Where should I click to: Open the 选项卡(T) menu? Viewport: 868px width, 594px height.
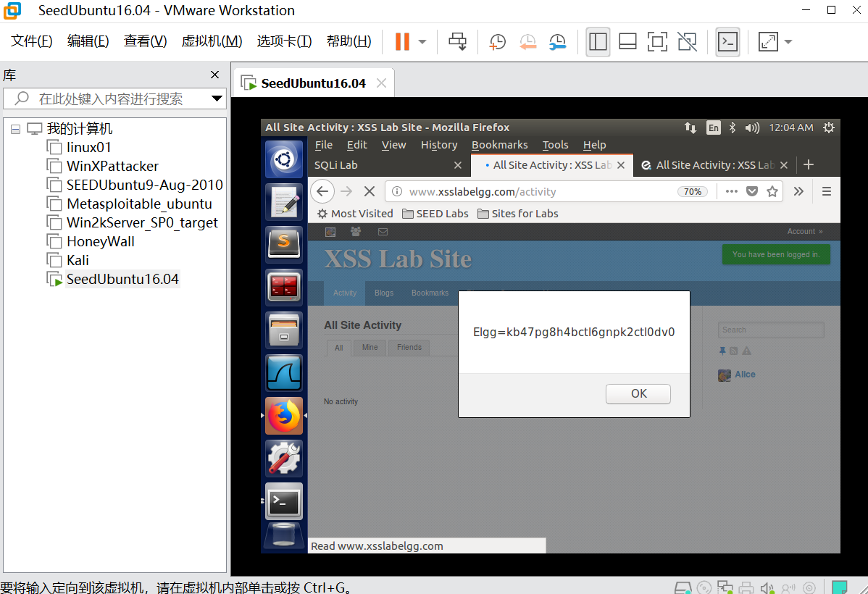285,41
